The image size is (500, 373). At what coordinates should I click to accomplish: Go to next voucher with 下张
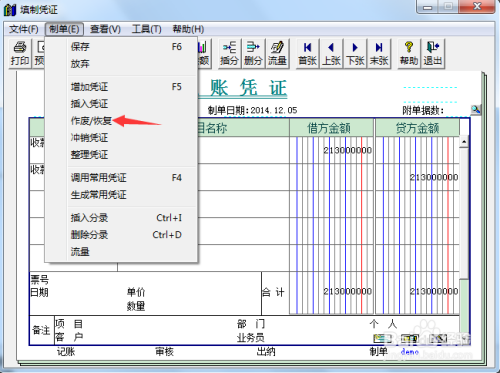pyautogui.click(x=355, y=53)
